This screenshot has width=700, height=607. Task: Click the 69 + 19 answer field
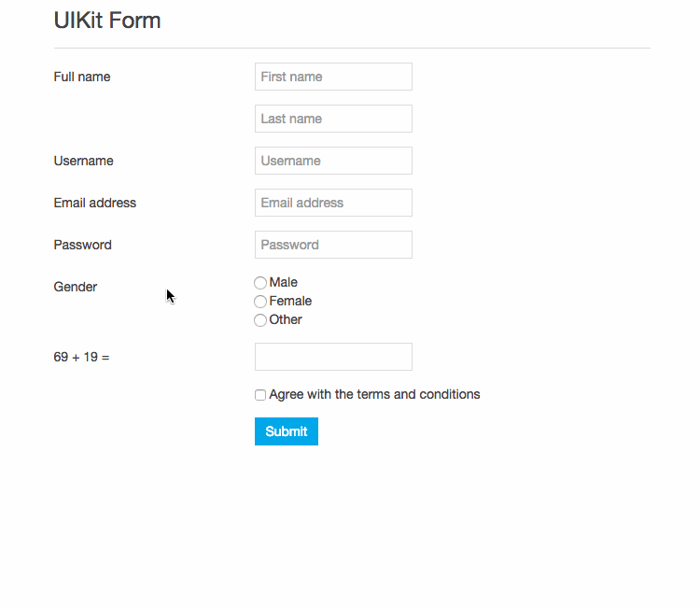click(x=333, y=357)
